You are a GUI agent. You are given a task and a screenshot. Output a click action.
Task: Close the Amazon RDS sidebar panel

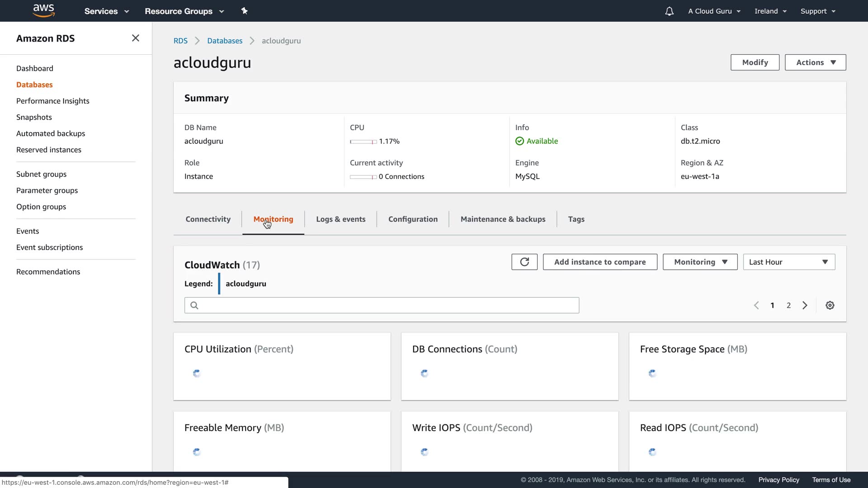pos(135,38)
